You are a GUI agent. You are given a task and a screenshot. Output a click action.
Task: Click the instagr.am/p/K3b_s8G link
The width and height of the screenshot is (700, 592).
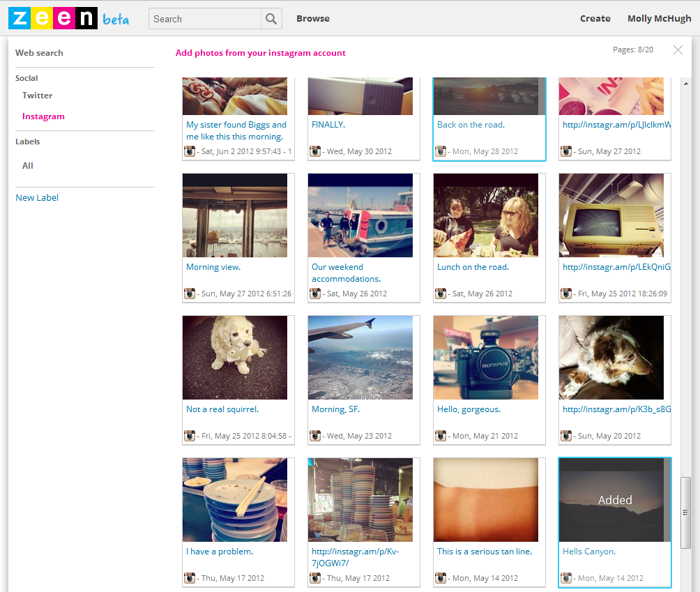(616, 409)
